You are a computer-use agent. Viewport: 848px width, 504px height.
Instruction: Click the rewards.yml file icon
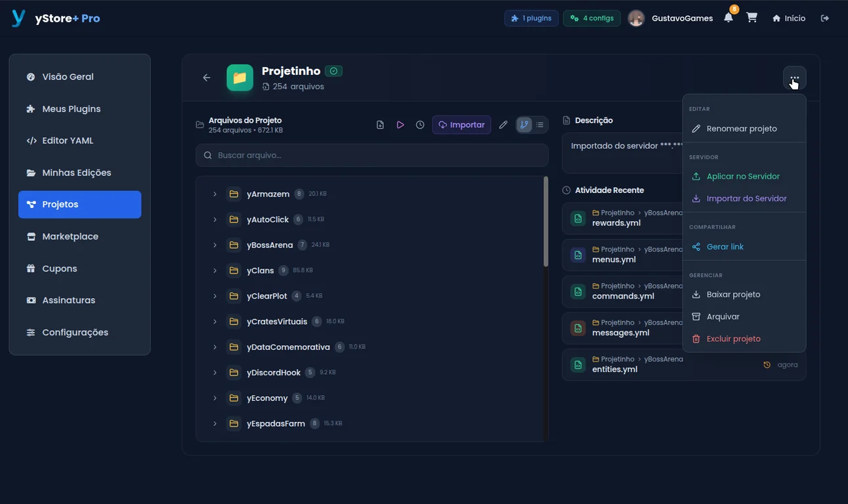pos(578,219)
